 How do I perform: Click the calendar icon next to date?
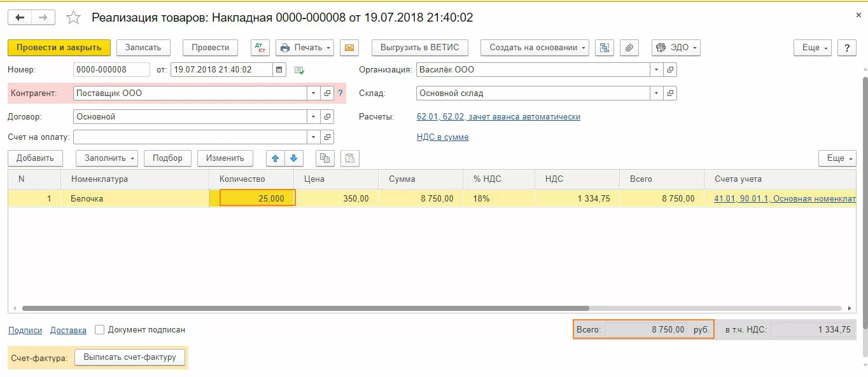(279, 69)
